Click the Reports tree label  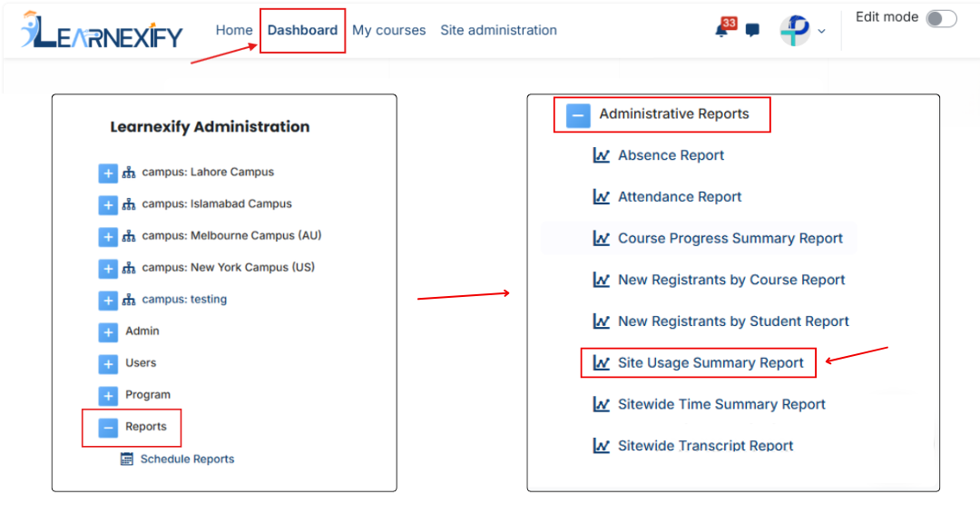[145, 427]
